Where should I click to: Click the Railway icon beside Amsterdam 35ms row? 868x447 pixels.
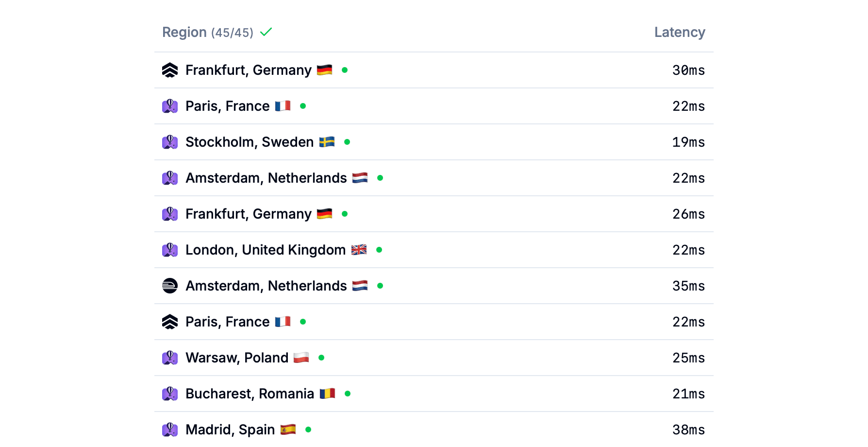click(x=170, y=286)
